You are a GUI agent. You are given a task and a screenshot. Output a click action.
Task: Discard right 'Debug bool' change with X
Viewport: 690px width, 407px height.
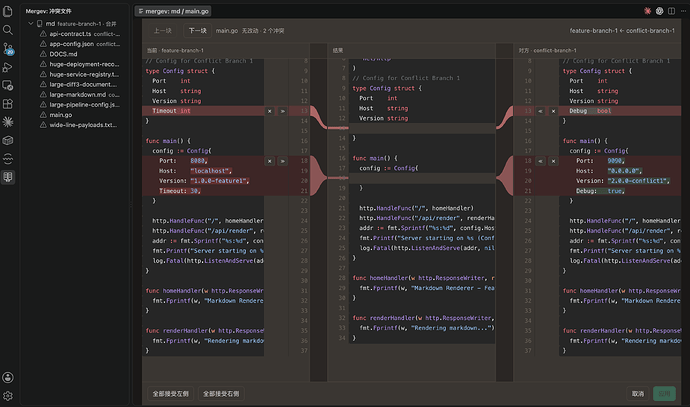pos(553,111)
